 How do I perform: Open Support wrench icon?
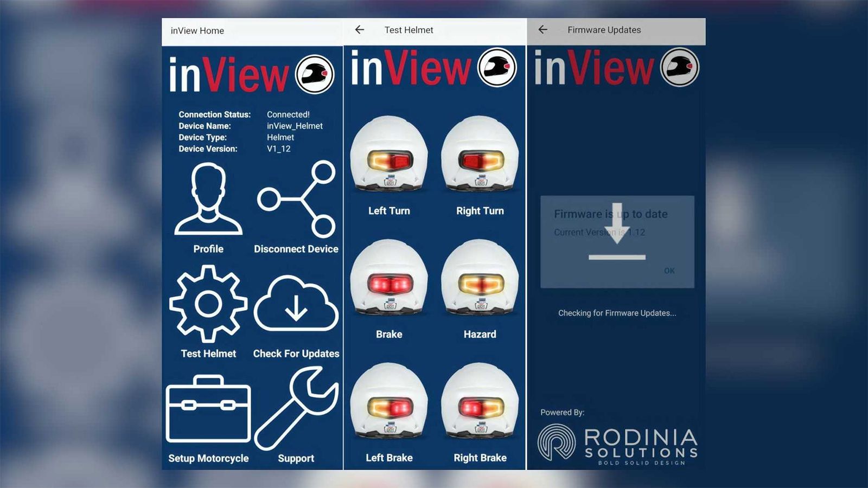[x=296, y=408]
